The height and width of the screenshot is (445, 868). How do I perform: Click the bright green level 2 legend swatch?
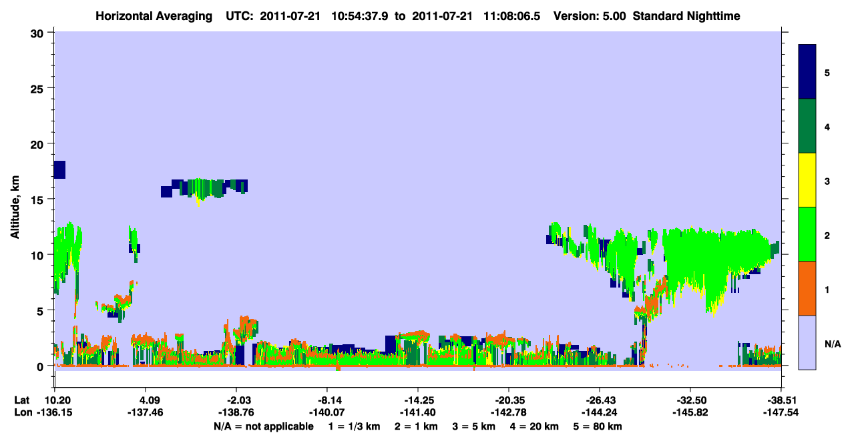click(x=807, y=234)
